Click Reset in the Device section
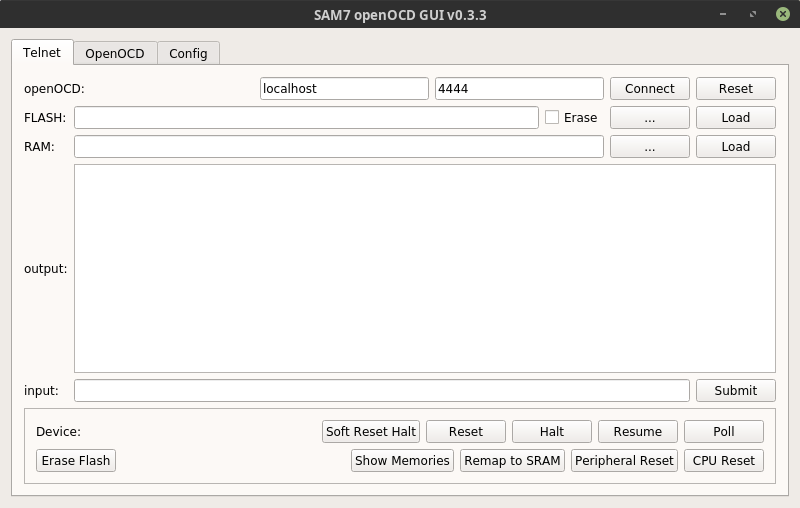Viewport: 800px width, 508px height. click(466, 431)
